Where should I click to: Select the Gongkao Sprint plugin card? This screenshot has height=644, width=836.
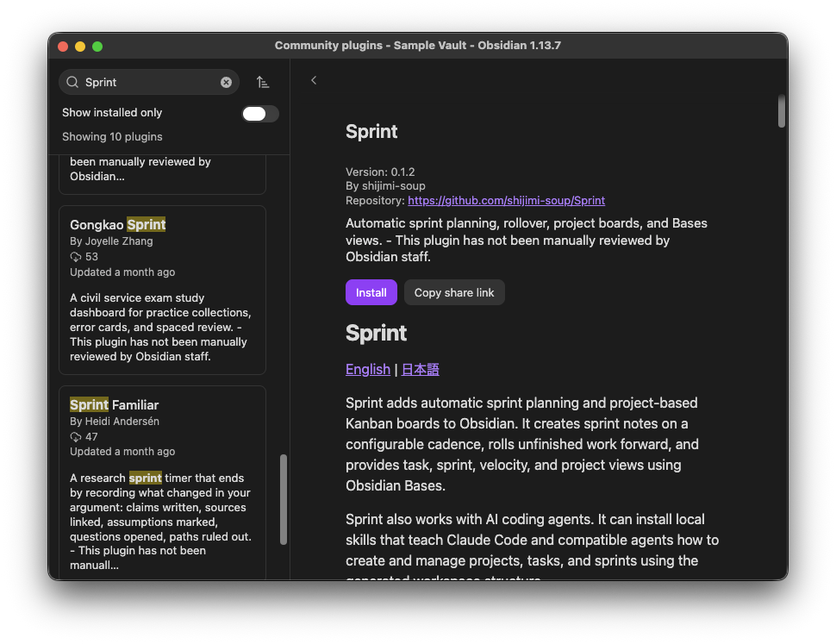(x=162, y=290)
